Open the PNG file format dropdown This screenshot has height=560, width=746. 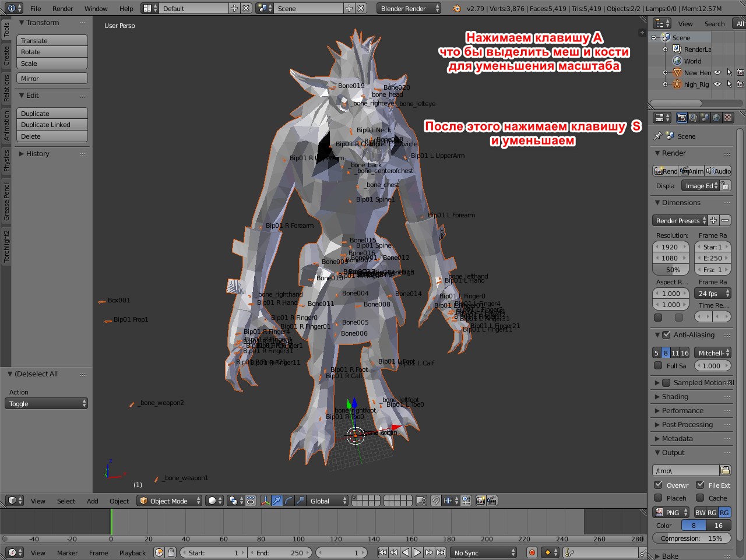[x=671, y=512]
